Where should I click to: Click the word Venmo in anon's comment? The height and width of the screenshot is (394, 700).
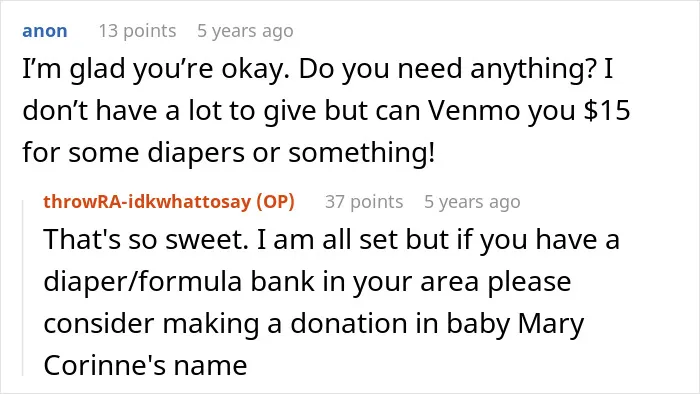474,111
